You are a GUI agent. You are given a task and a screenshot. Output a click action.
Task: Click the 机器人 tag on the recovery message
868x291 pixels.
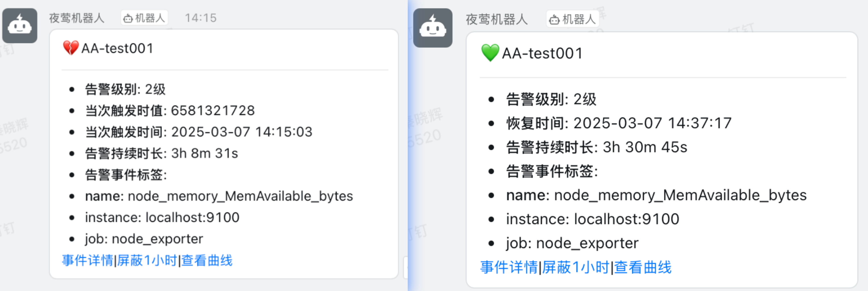click(x=573, y=19)
